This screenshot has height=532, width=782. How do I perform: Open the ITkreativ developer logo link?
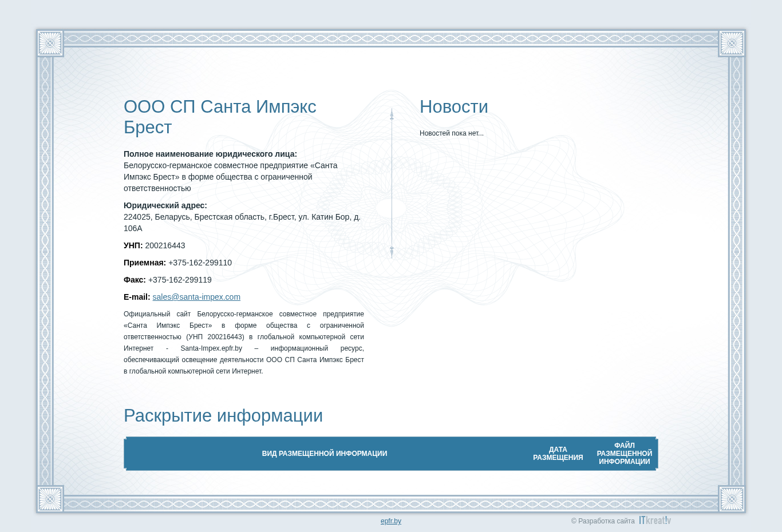click(655, 520)
